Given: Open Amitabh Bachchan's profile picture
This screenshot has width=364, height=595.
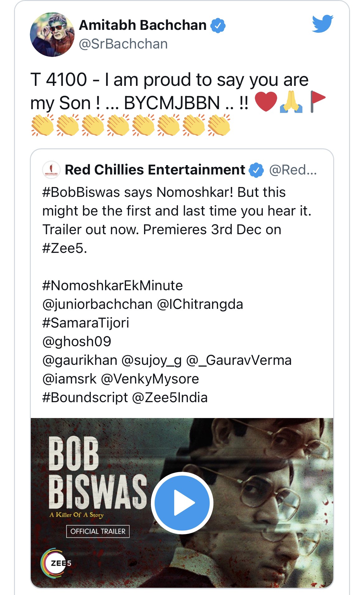Looking at the screenshot, I should coord(52,35).
